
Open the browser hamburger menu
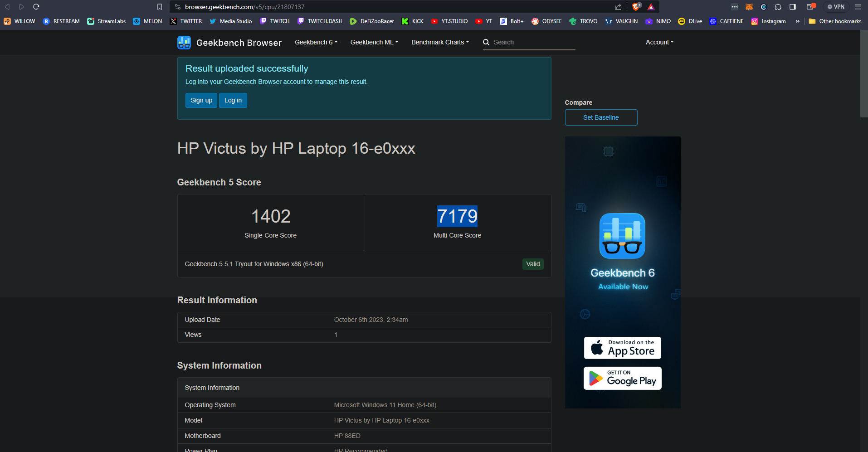point(858,7)
